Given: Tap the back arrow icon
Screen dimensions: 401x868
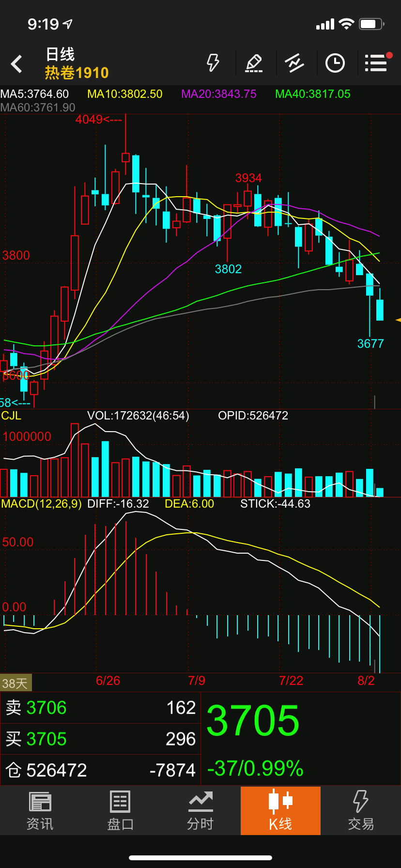Looking at the screenshot, I should (x=17, y=64).
